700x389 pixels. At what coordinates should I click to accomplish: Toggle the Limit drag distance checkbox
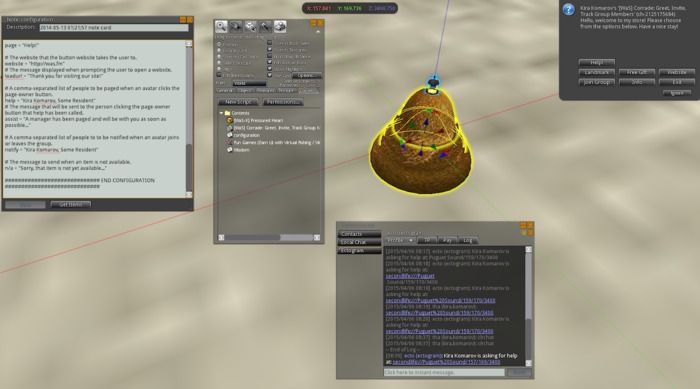(x=270, y=56)
